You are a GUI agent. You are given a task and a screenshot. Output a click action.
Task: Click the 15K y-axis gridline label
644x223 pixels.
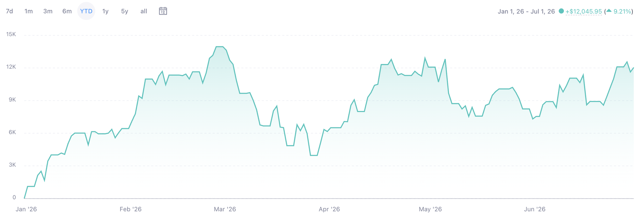click(x=11, y=34)
